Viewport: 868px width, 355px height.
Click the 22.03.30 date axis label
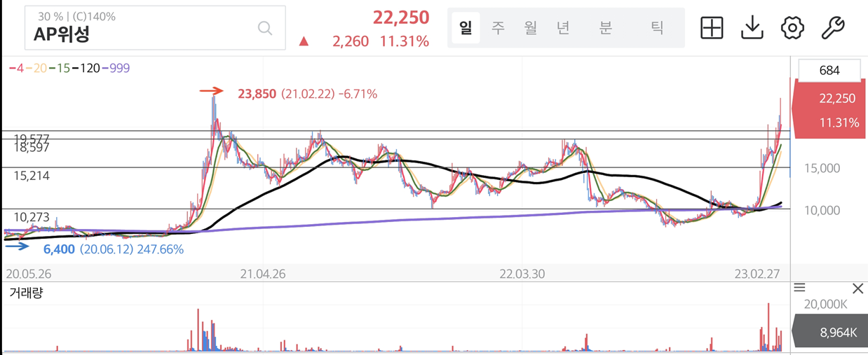[x=522, y=274]
